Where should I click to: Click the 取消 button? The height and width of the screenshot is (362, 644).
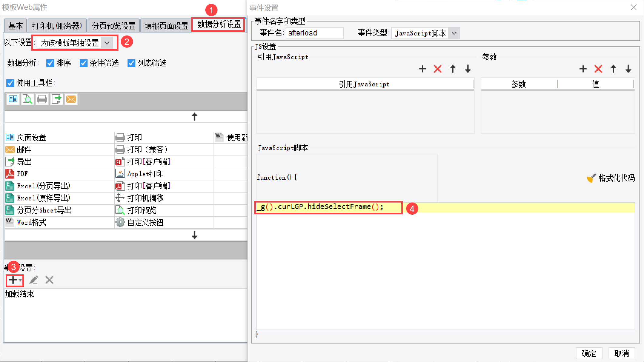[x=621, y=353]
